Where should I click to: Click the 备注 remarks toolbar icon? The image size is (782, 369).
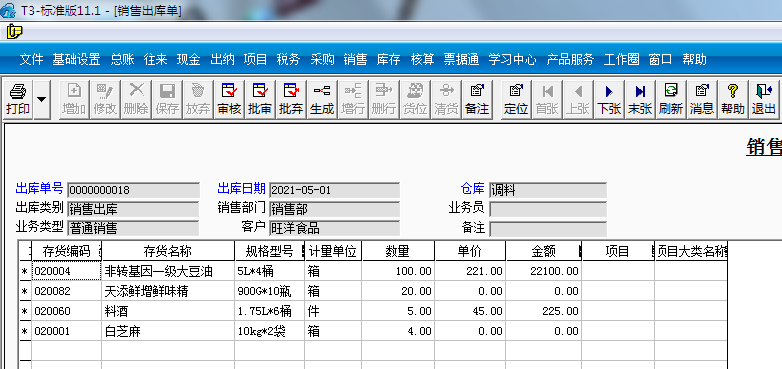(x=477, y=99)
